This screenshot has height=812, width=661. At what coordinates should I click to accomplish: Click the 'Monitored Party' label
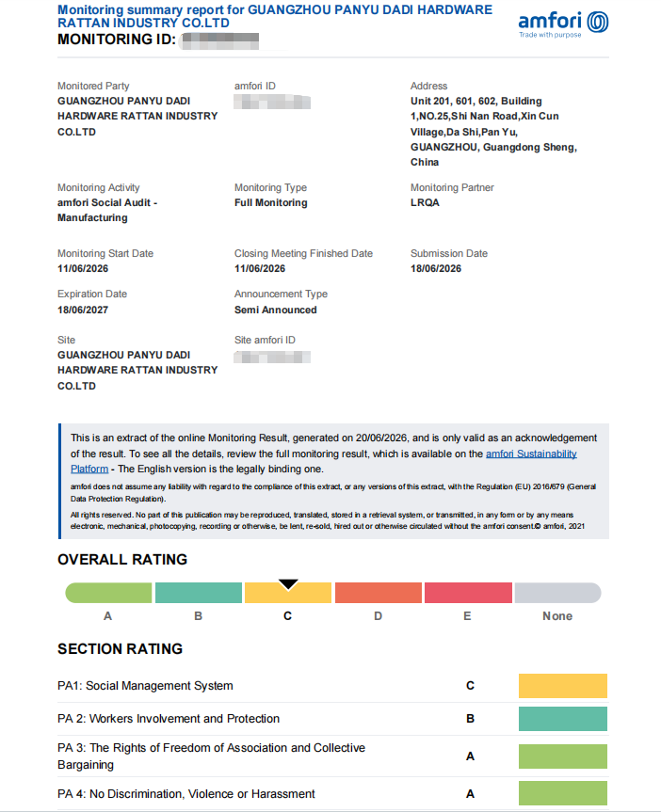click(x=93, y=86)
